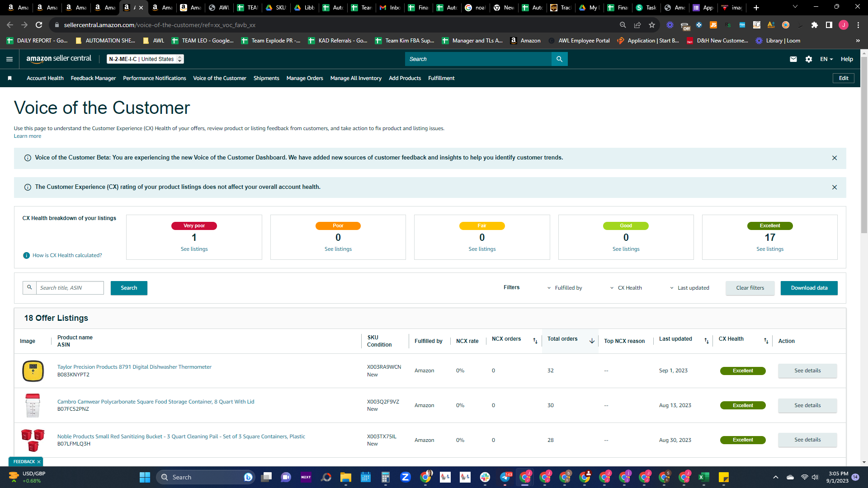Sort by Total orders down arrow
This screenshot has width=868, height=488.
(592, 341)
